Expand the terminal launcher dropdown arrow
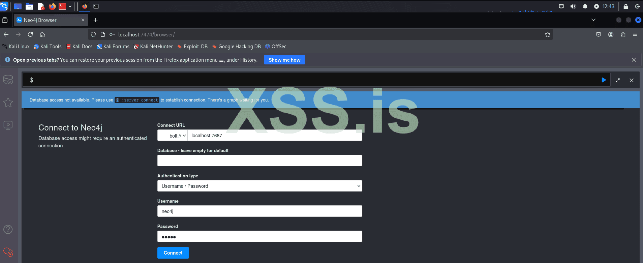The image size is (644, 263). pos(70,6)
